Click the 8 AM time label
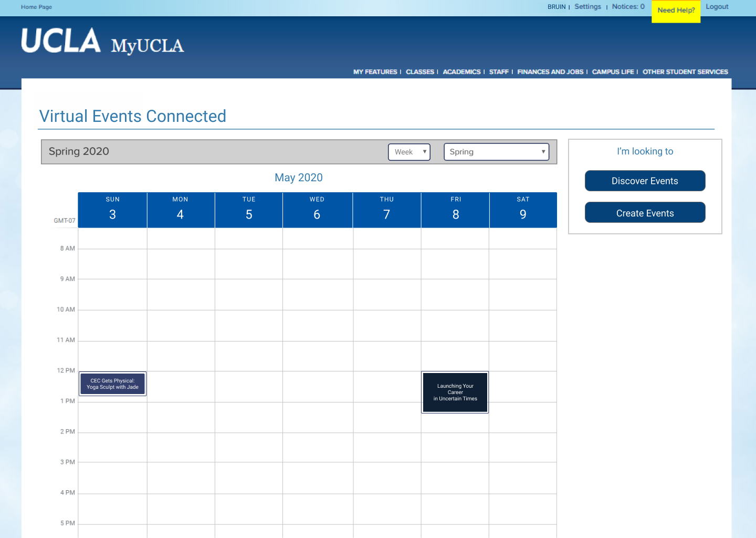Viewport: 756px width, 538px height. [68, 249]
